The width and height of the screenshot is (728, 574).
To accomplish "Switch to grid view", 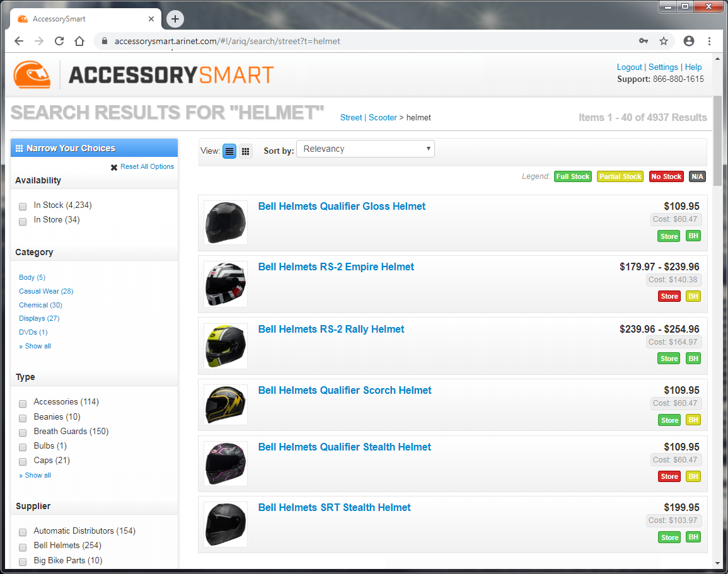I will (x=246, y=151).
